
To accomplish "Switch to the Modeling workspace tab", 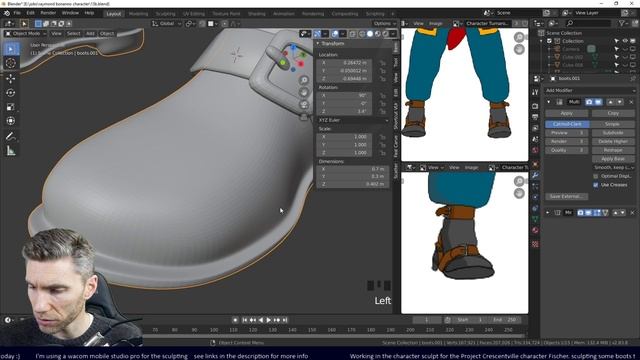I will click(x=138, y=14).
